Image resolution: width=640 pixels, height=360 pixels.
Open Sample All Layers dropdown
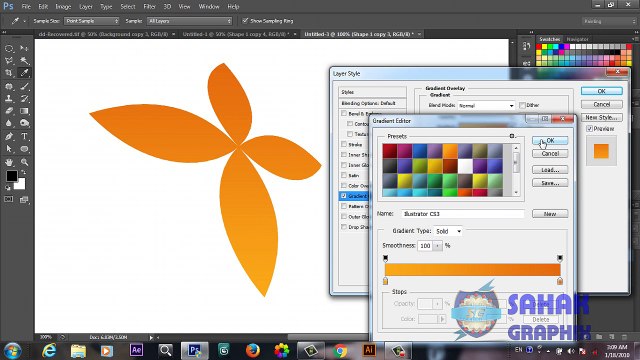click(x=190, y=21)
